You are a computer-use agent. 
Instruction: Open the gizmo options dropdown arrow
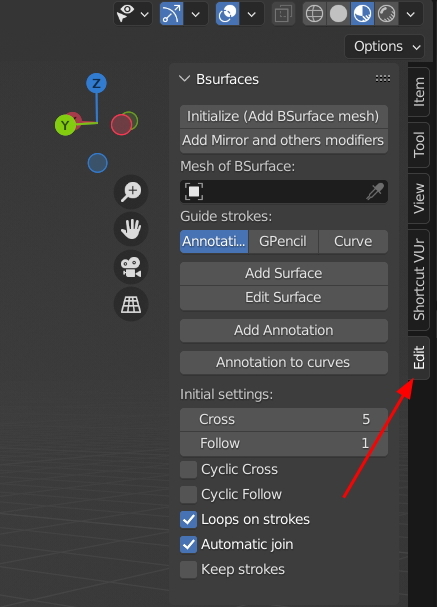tap(196, 14)
